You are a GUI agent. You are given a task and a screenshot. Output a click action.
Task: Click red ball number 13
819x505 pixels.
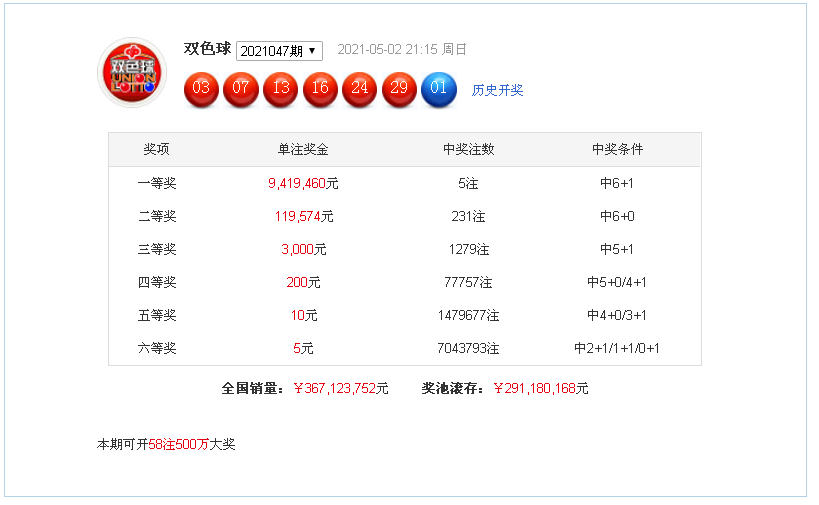click(280, 89)
